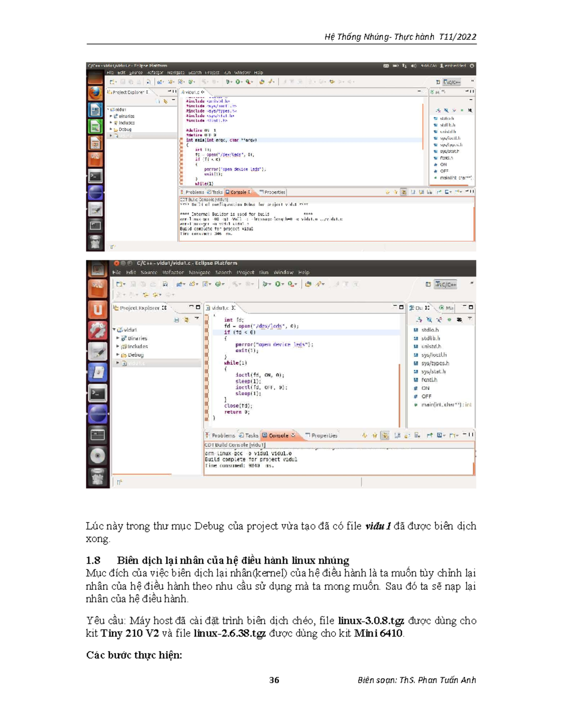Open the Project menu in the lower Eclipse window
This screenshot has width=563, height=728.
point(245,272)
